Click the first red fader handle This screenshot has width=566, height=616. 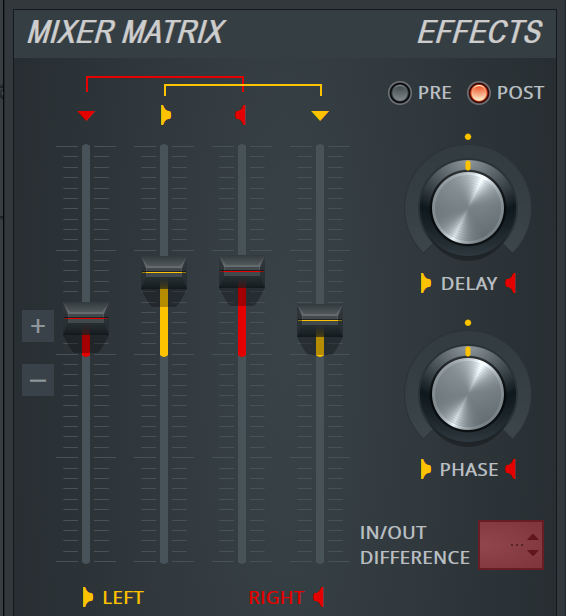(86, 319)
